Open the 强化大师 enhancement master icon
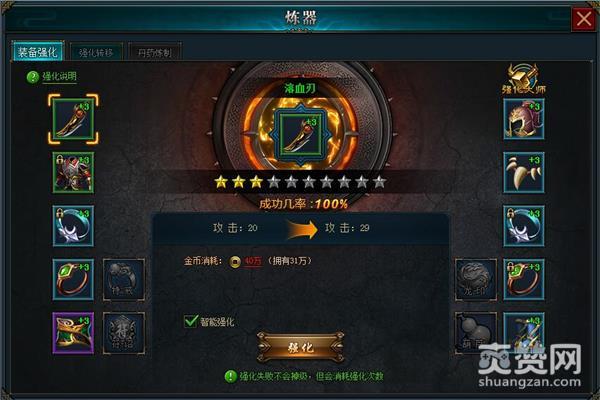600x400 pixels. pos(524,79)
